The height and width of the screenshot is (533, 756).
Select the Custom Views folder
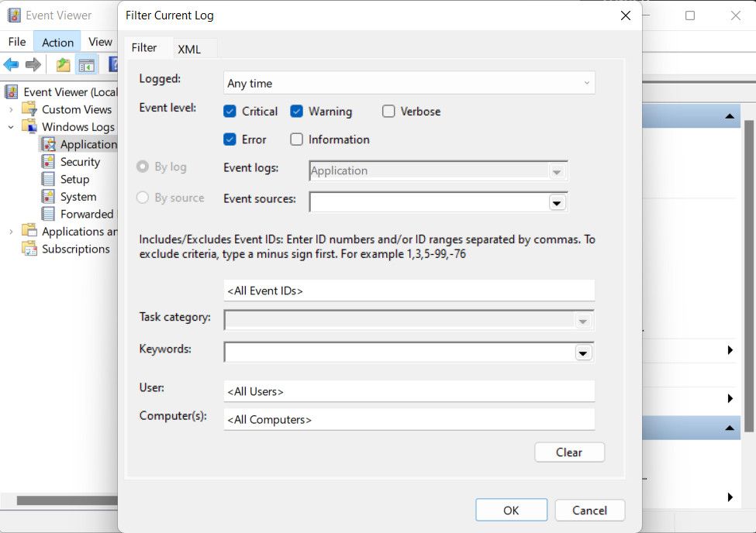[76, 109]
